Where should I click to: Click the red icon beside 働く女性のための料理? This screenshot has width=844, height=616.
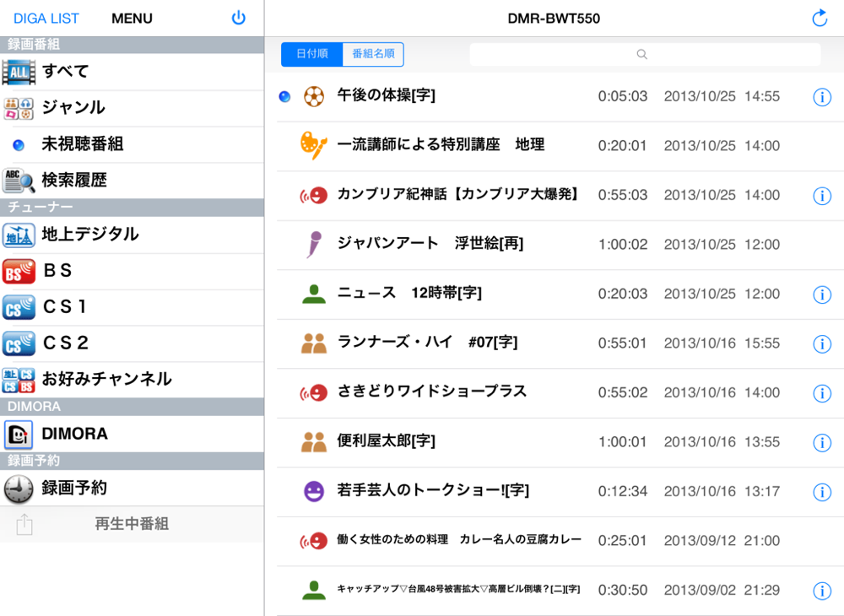click(314, 540)
